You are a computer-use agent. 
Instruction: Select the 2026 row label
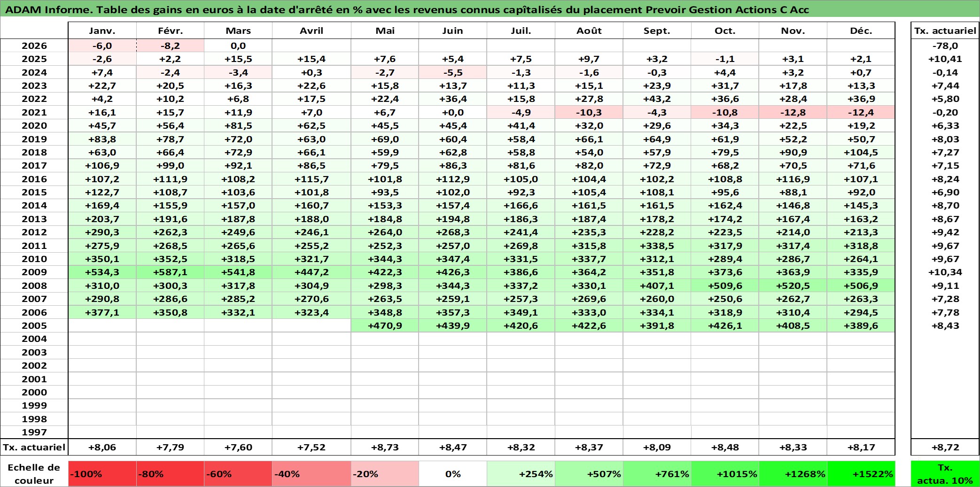[x=34, y=46]
